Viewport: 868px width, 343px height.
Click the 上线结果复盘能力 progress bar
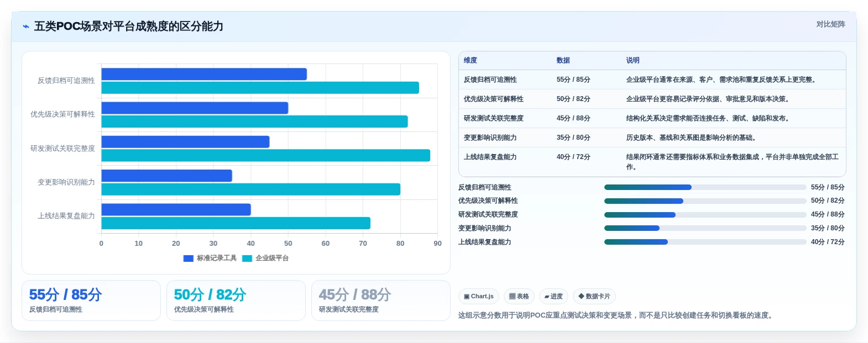[x=705, y=242]
